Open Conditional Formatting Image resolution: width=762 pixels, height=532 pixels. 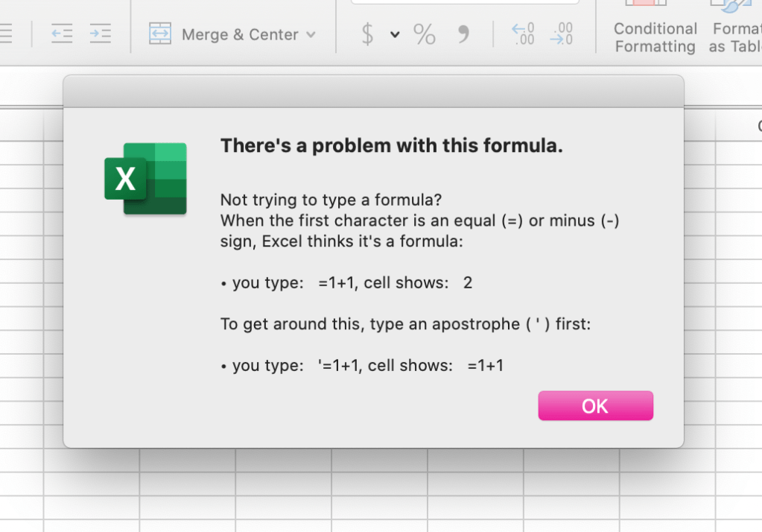pos(655,28)
